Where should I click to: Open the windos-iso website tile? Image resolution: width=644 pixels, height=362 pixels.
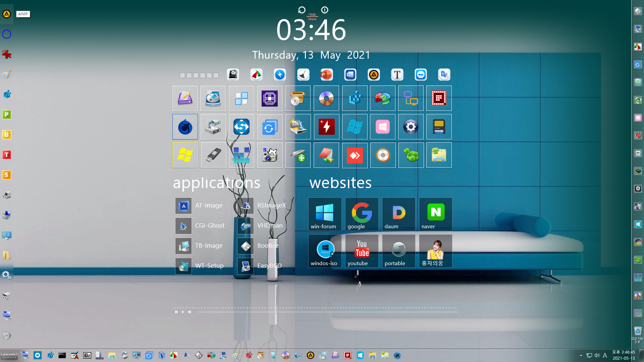pyautogui.click(x=325, y=251)
